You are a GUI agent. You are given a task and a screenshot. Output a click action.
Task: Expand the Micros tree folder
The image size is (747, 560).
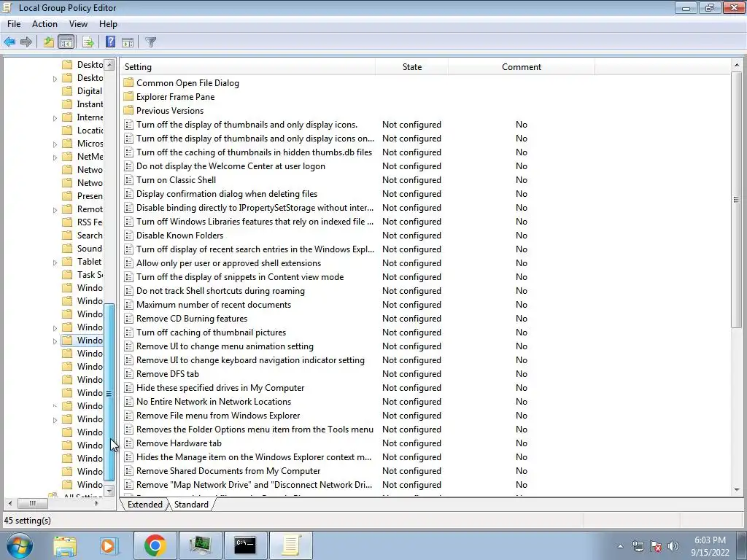[55, 144]
